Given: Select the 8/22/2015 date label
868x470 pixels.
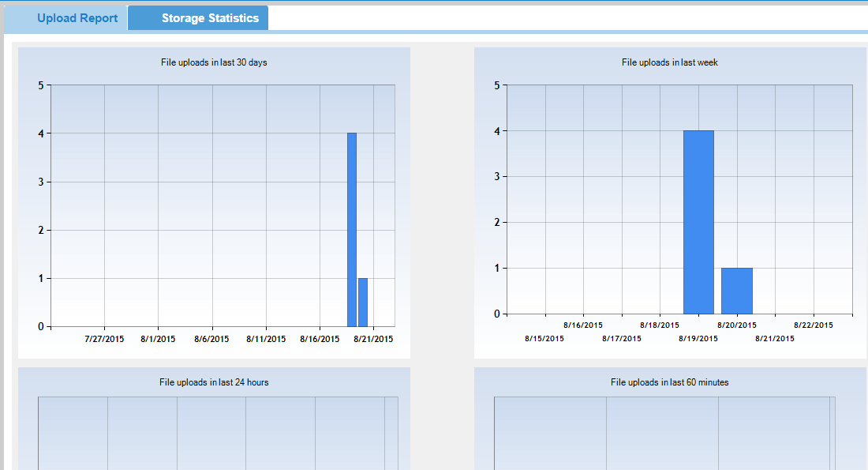Looking at the screenshot, I should click(814, 325).
